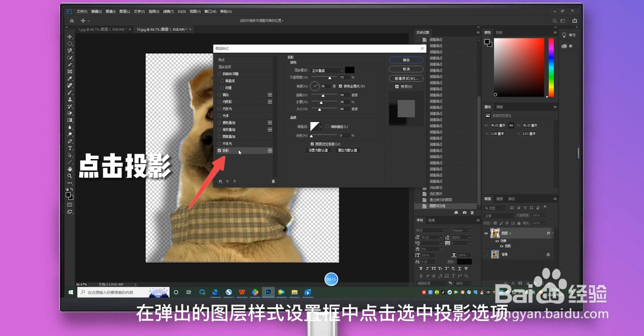This screenshot has height=336, width=644.
Task: Select the Pen tool
Action: 70,141
